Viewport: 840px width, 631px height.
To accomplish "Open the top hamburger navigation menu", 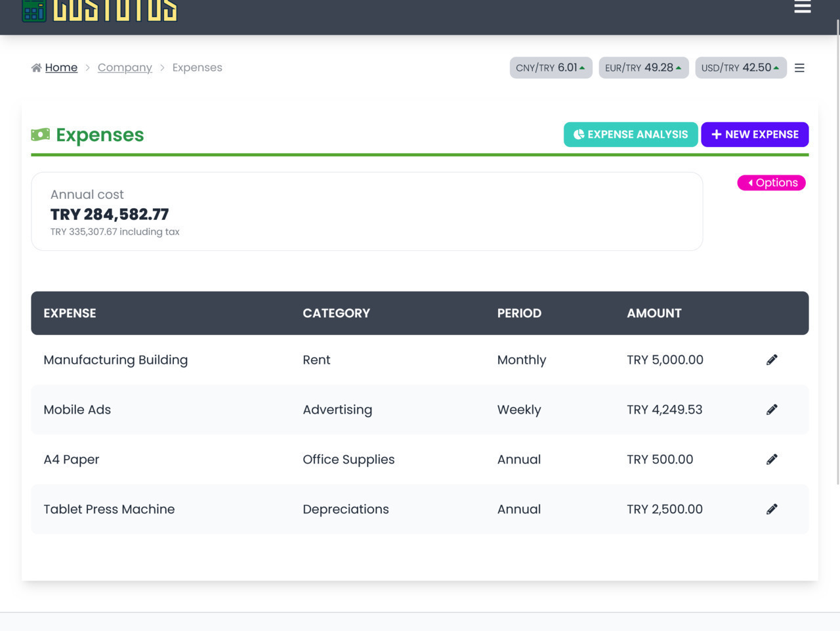I will (x=802, y=7).
